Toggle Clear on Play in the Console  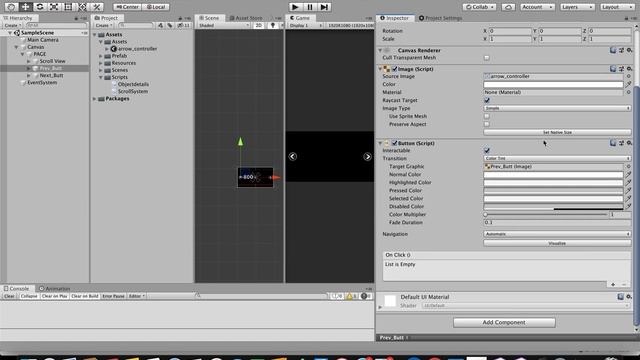click(x=54, y=296)
